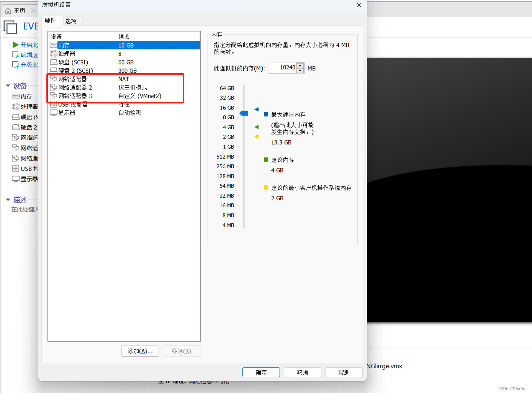Select the 网络适配器 2 icon
532x393 pixels.
pyautogui.click(x=53, y=88)
